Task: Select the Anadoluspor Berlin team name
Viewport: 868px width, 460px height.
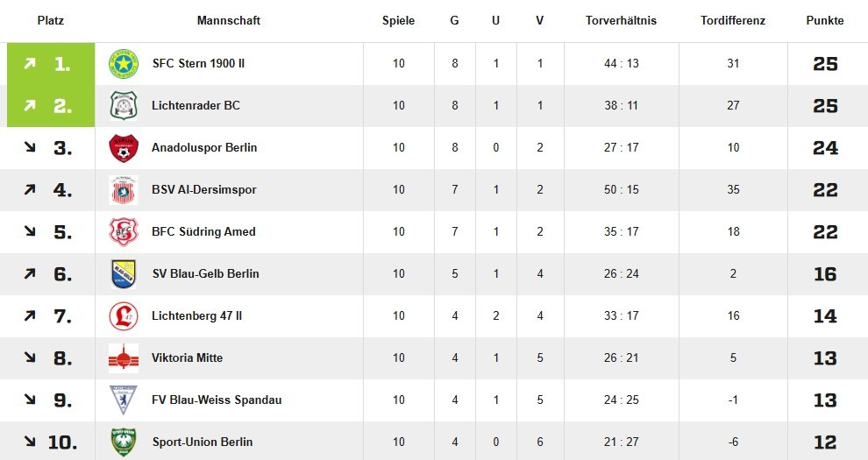Action: pyautogui.click(x=204, y=148)
